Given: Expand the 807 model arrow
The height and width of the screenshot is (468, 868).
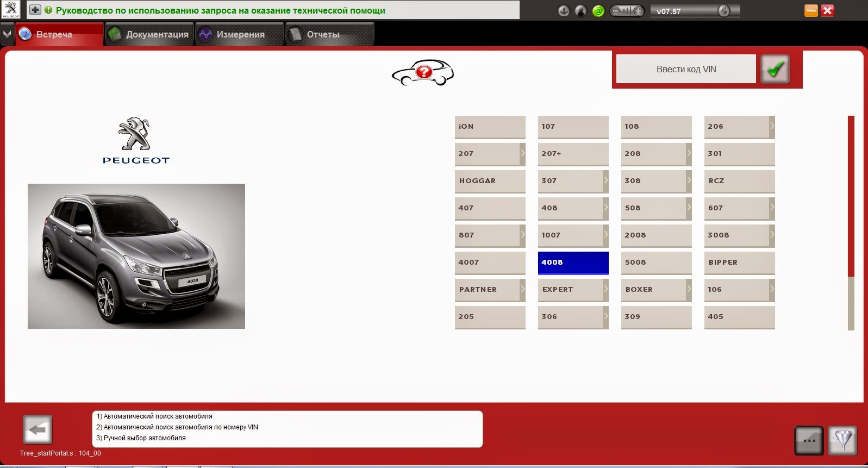Looking at the screenshot, I should pyautogui.click(x=522, y=235).
